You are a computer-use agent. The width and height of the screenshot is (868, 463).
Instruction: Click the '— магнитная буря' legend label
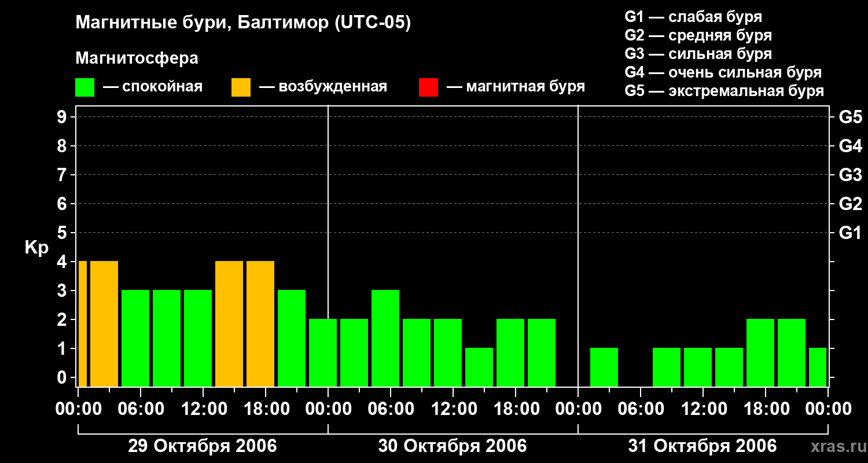[516, 87]
